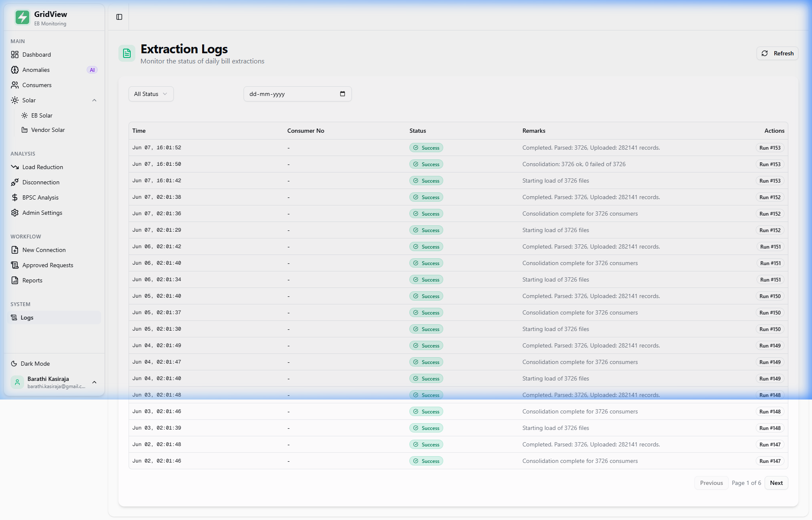Open New Connection workflow
This screenshot has height=520, width=812.
[54, 250]
